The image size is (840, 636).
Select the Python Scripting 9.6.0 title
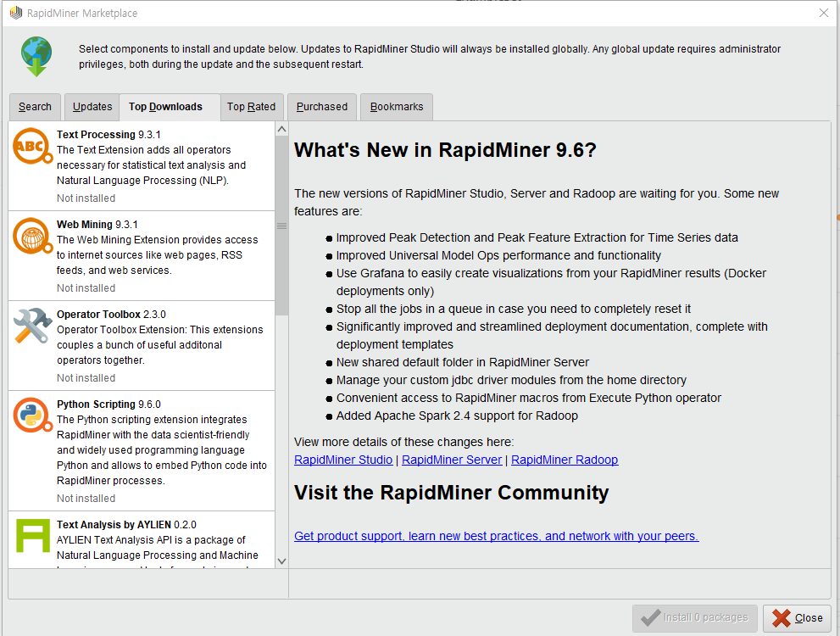pos(108,404)
